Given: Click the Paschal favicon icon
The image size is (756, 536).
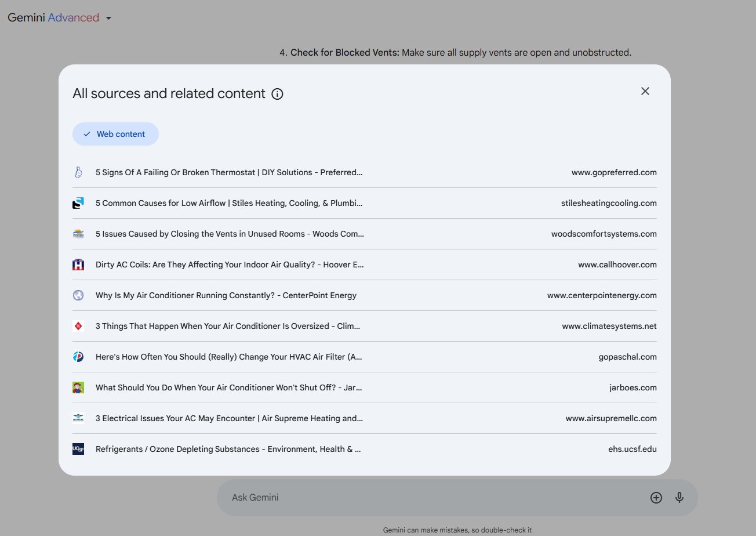Looking at the screenshot, I should coord(78,357).
